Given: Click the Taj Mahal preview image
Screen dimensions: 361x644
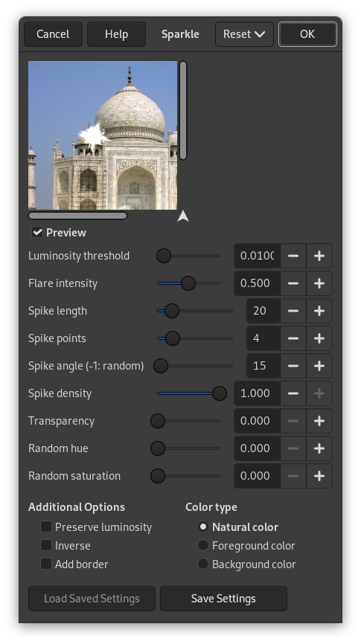Looking at the screenshot, I should (x=103, y=135).
